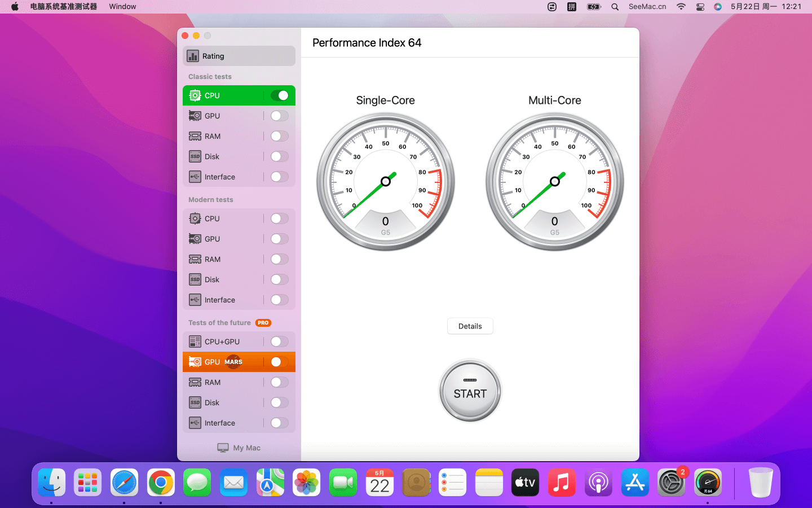Toggle the GPU MARS test switch
Viewport: 812px width, 508px height.
coord(279,362)
